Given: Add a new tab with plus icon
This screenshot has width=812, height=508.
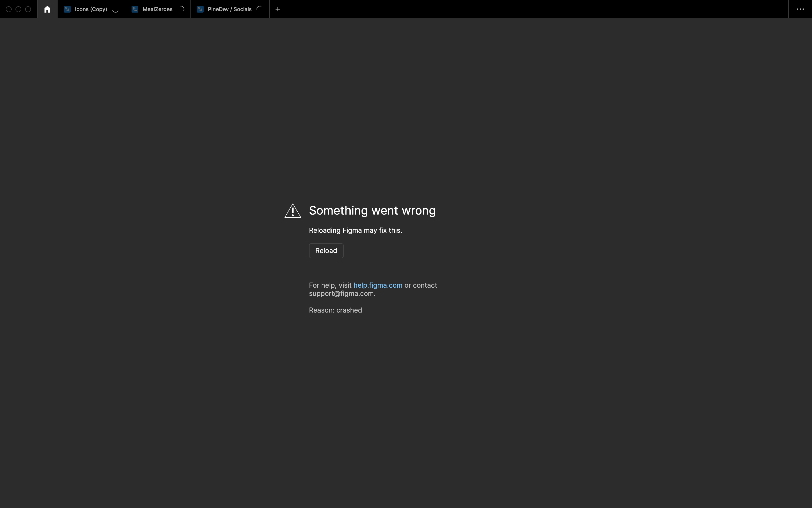Looking at the screenshot, I should click(x=278, y=9).
